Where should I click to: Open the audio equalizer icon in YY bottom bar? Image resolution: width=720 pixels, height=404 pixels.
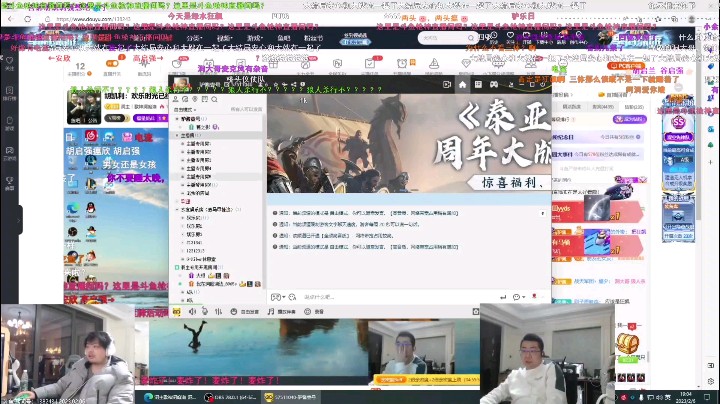coord(218,311)
